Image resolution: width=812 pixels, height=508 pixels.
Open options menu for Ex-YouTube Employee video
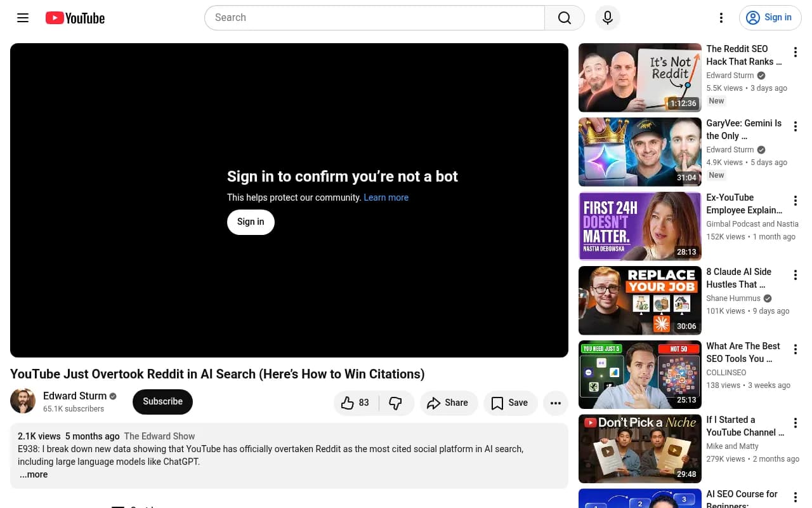pyautogui.click(x=796, y=201)
